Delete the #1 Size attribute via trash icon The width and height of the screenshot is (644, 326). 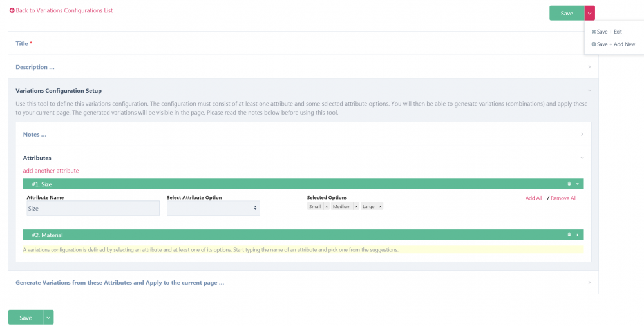569,184
